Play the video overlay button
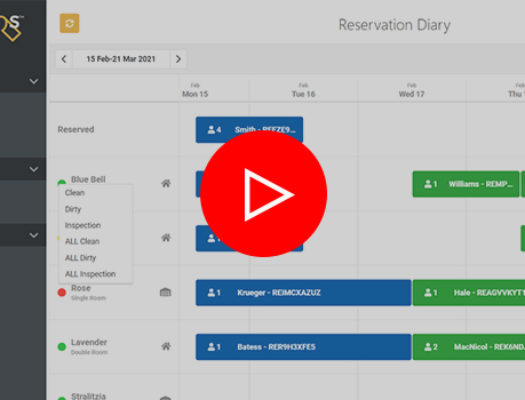This screenshot has height=400, width=525. click(264, 194)
